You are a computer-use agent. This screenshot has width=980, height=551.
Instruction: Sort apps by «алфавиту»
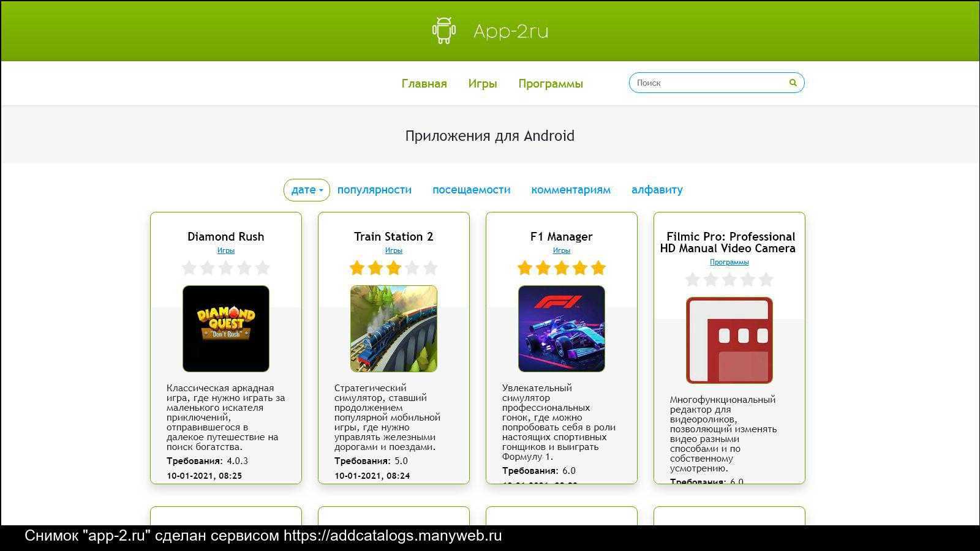coord(657,190)
